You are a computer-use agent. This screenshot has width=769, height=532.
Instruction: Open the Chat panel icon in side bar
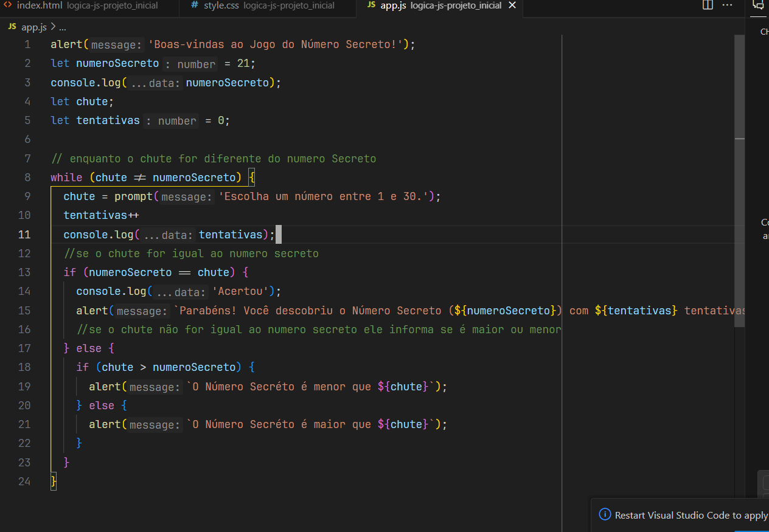coord(758,5)
